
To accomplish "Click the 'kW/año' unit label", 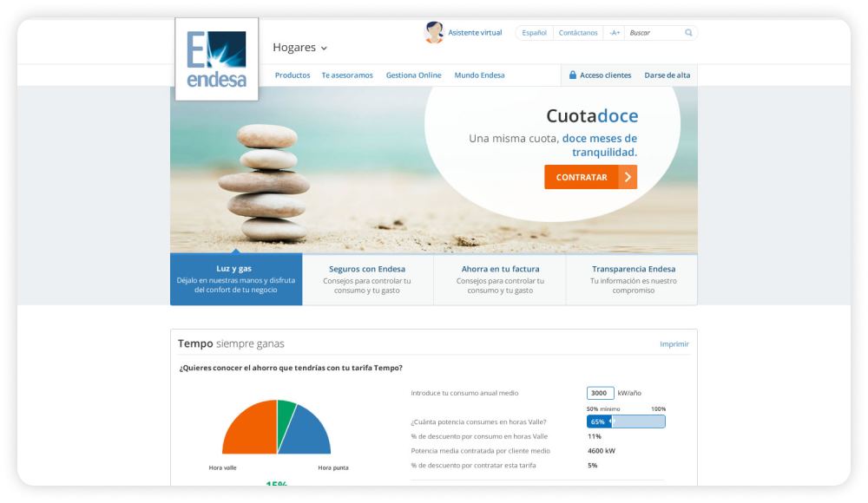I will point(629,393).
